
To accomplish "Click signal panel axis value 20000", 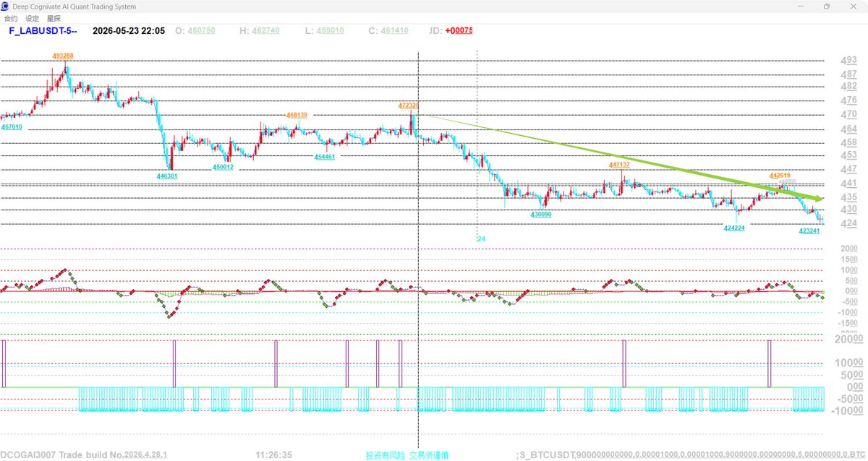I will [x=848, y=340].
